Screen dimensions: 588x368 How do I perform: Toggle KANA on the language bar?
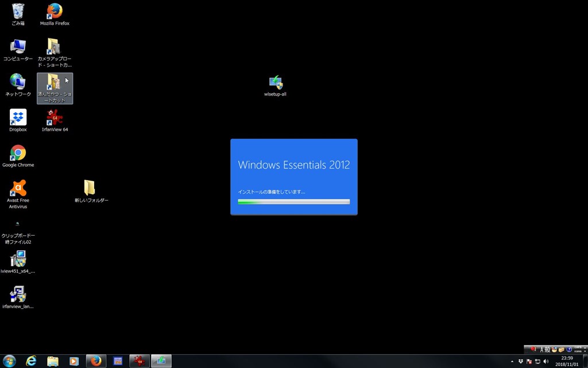click(578, 351)
